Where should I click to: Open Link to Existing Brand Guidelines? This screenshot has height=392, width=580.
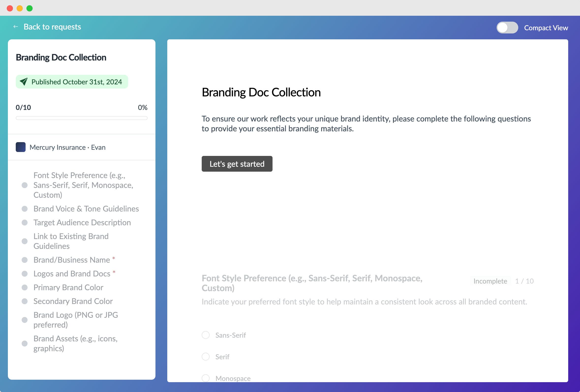(x=71, y=241)
